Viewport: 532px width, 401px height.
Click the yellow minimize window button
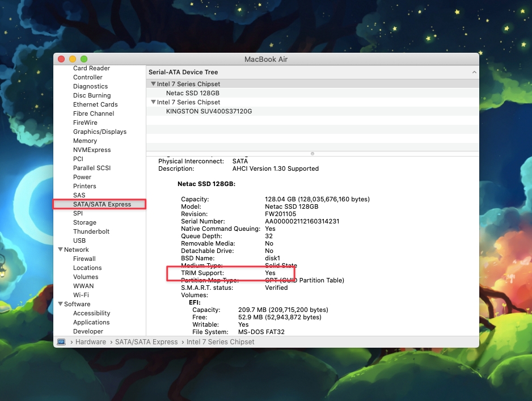(x=73, y=59)
